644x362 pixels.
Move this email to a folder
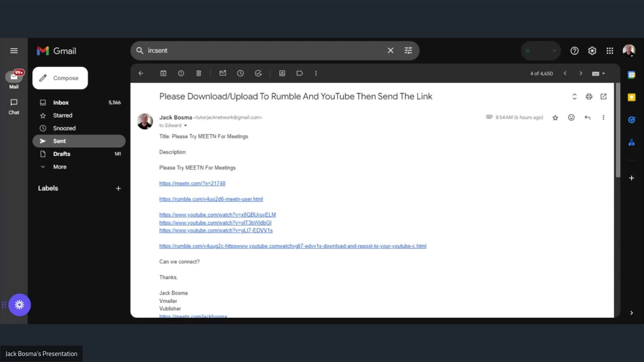point(282,73)
